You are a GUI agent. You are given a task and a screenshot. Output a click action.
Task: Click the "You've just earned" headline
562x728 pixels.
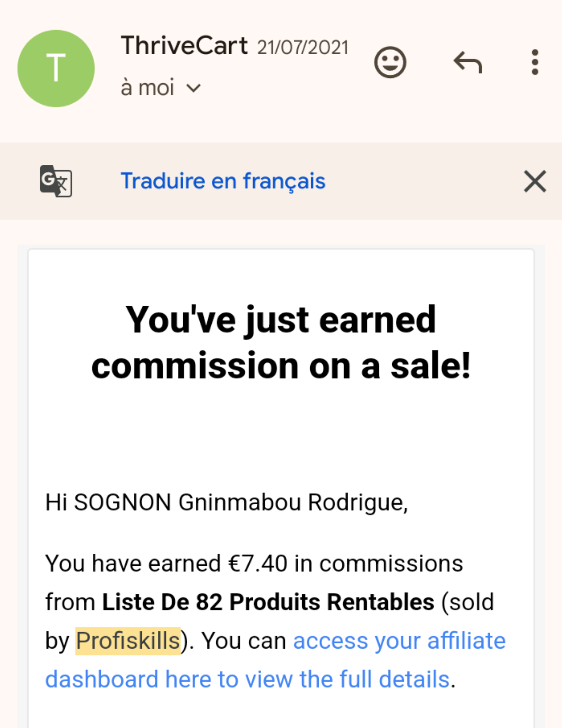click(281, 320)
